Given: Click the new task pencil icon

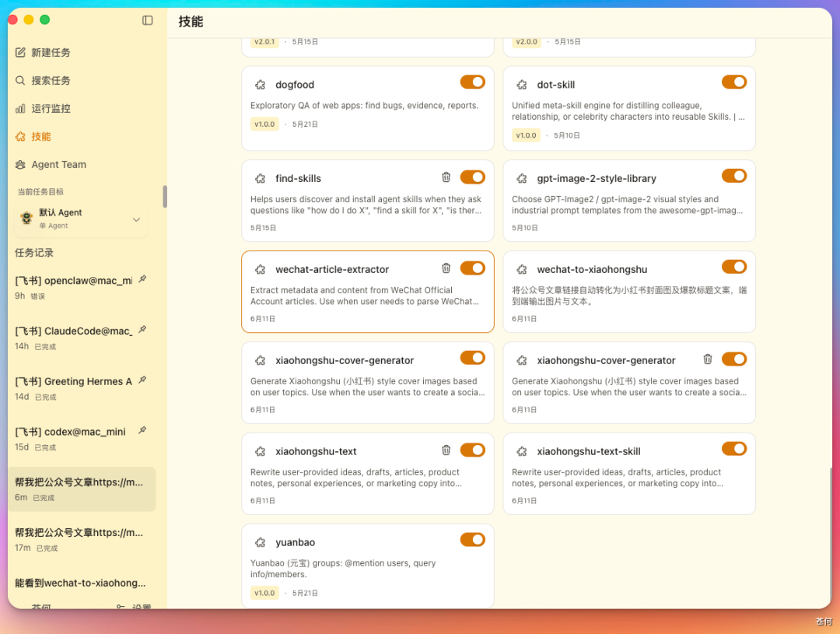Looking at the screenshot, I should (20, 52).
